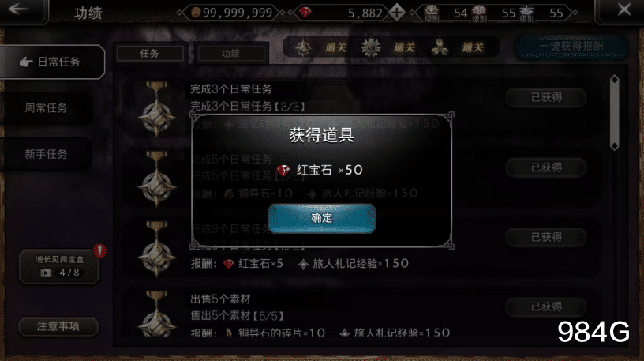This screenshot has width=644, height=361.
Task: Confirm the dialog with 确定 button
Action: tap(321, 218)
